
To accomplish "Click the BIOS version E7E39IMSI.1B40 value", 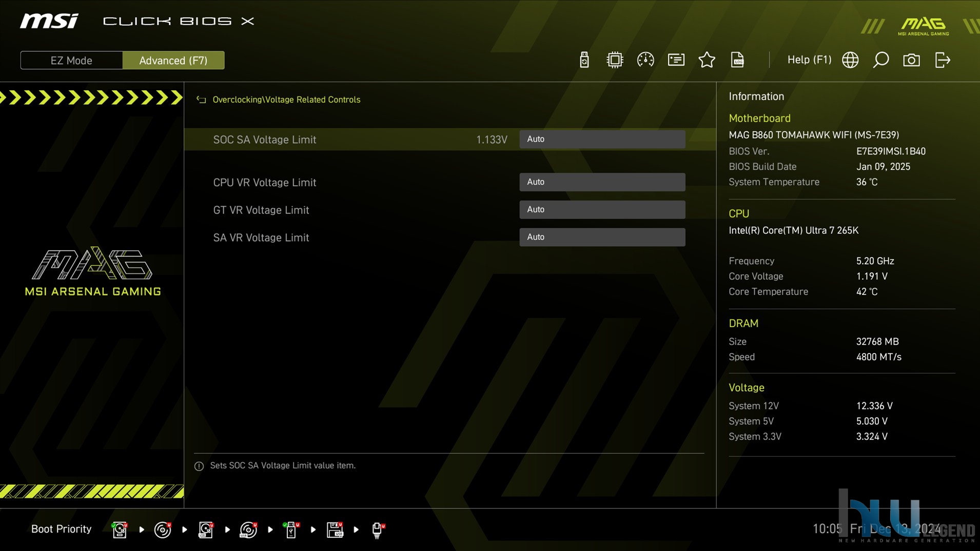I will click(x=891, y=151).
